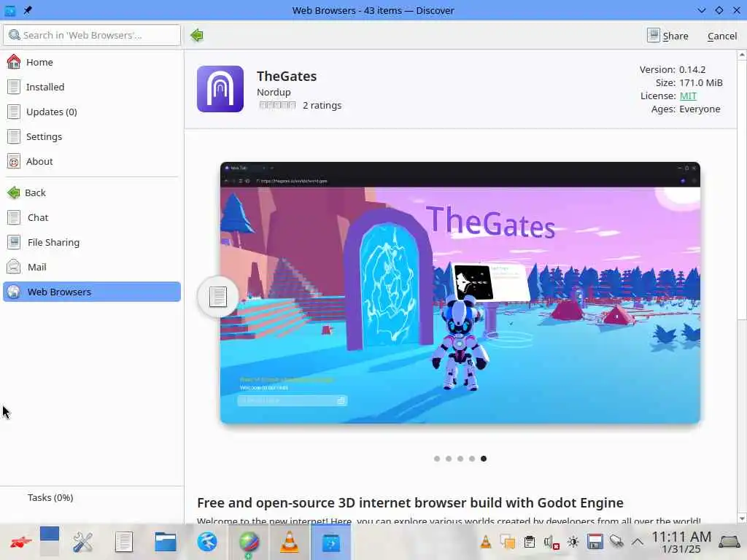Click the Back item in sidebar
Image resolution: width=747 pixels, height=560 pixels.
(x=92, y=192)
